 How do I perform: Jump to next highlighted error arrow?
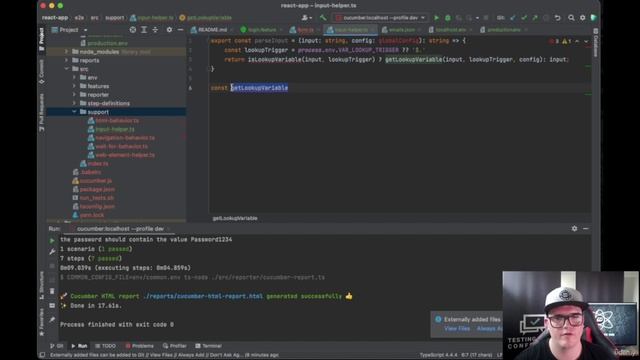click(586, 41)
